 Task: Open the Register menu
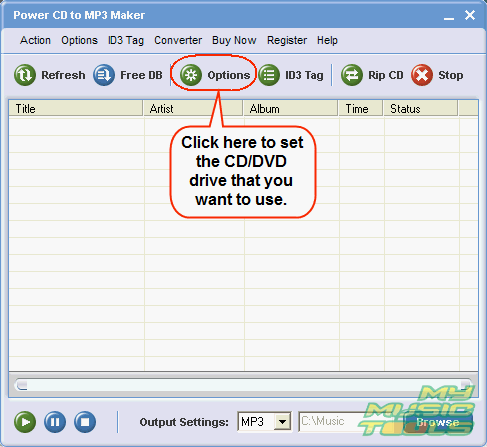click(287, 40)
